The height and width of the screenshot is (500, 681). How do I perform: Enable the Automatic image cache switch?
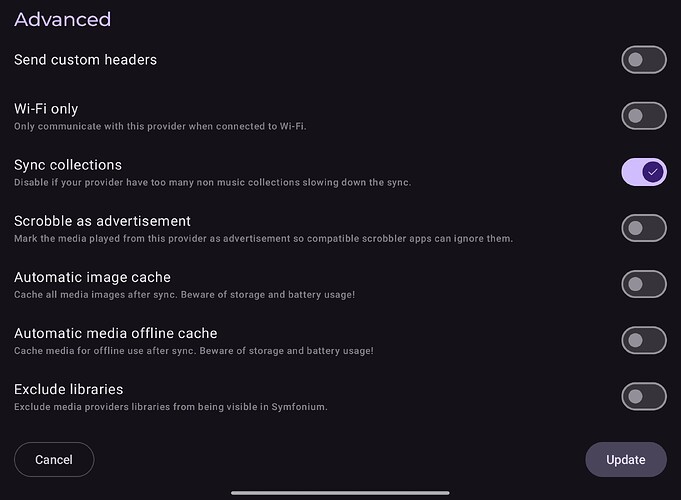tap(644, 284)
